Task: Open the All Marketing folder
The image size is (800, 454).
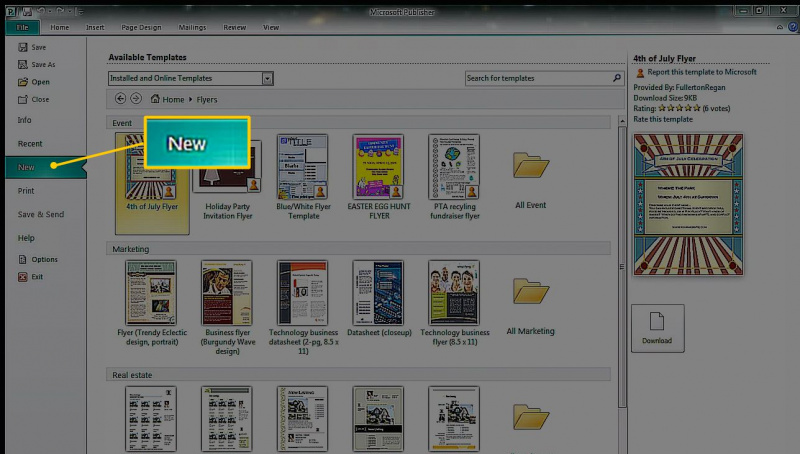Action: [x=531, y=306]
